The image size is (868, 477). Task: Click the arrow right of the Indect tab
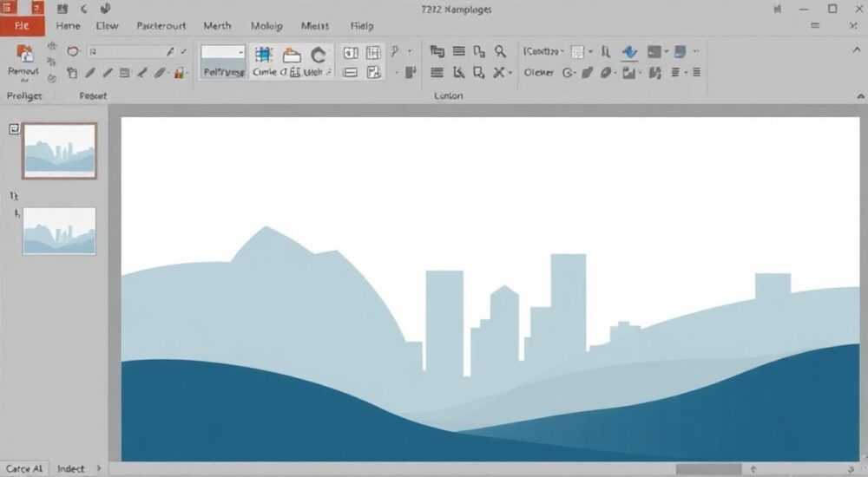[x=99, y=468]
